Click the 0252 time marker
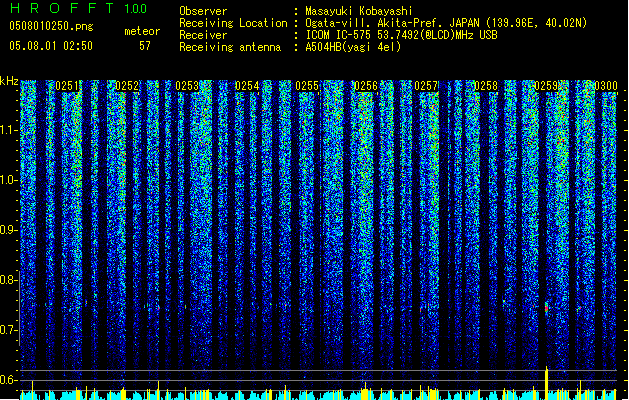Image resolution: width=629 pixels, height=400 pixels. pos(127,86)
